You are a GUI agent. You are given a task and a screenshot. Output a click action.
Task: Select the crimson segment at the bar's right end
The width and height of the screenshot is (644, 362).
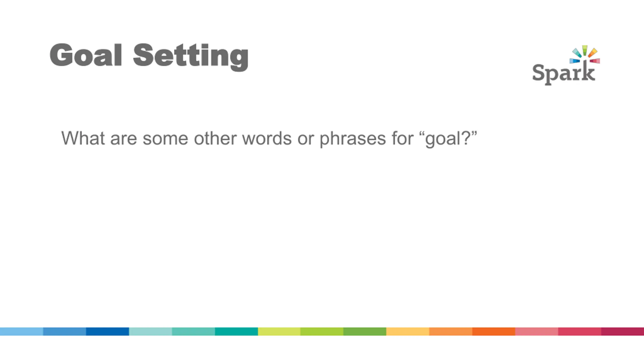tap(623, 331)
